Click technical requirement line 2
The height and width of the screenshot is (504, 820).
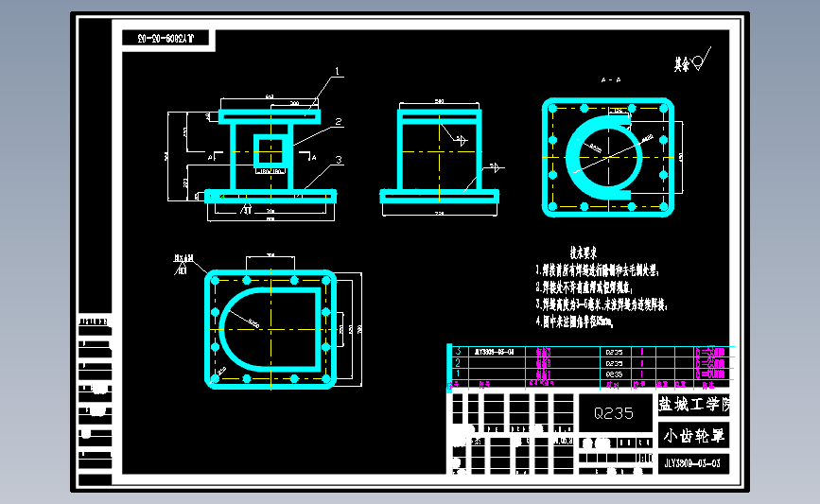pyautogui.click(x=584, y=287)
